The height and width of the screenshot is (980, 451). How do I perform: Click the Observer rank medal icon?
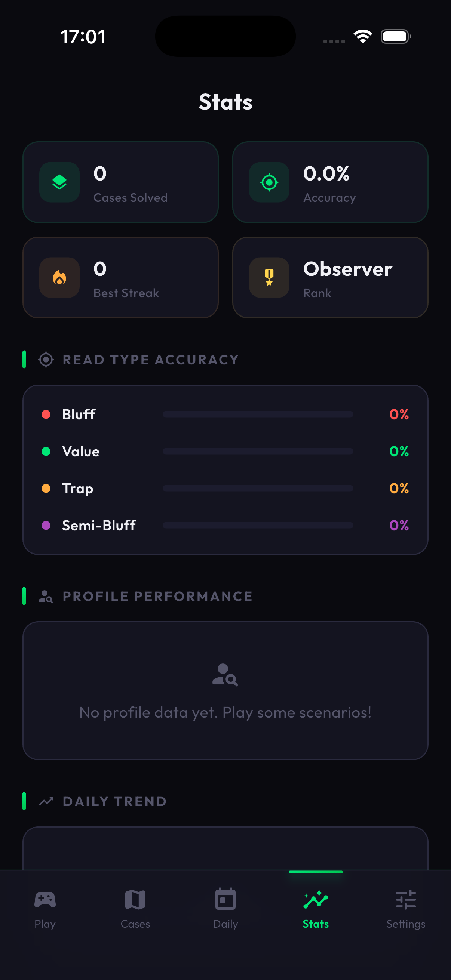(x=269, y=278)
